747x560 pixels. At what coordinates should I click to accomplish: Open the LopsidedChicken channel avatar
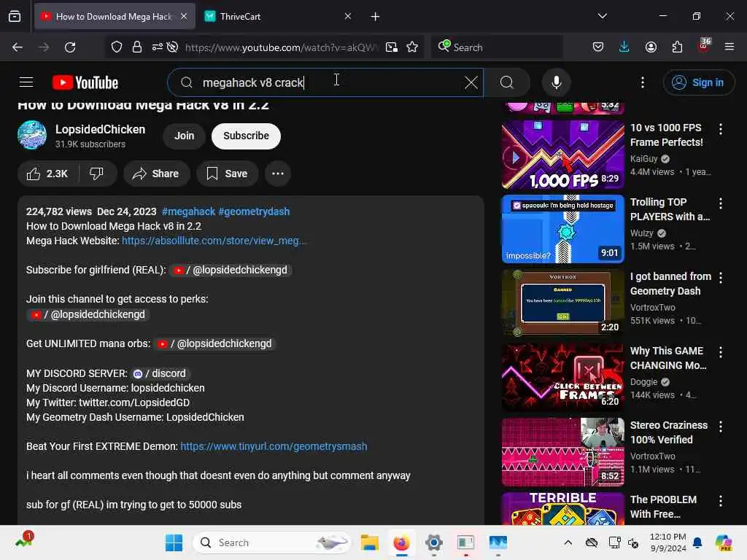click(x=32, y=135)
